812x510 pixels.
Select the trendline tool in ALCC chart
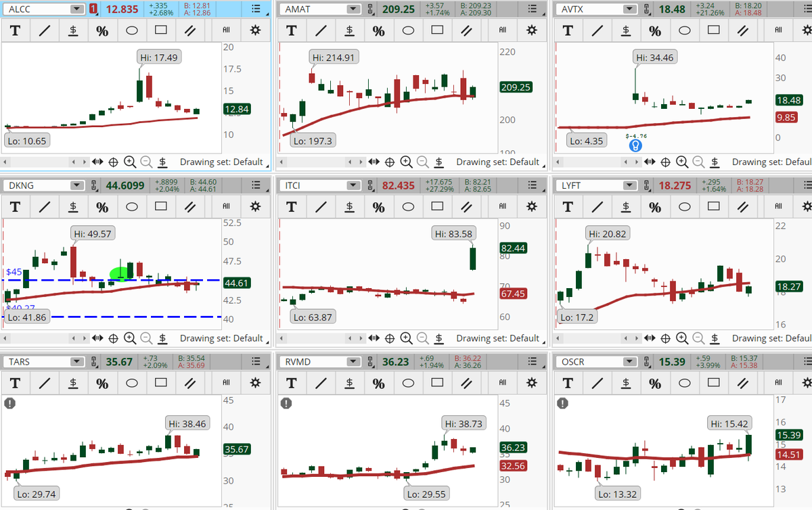(44, 31)
